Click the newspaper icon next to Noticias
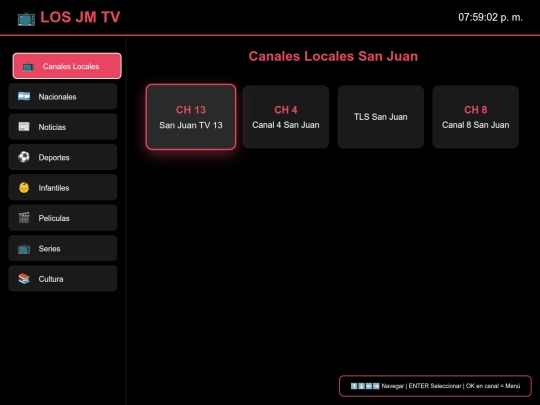Viewport: 540px width, 405px height. click(24, 127)
